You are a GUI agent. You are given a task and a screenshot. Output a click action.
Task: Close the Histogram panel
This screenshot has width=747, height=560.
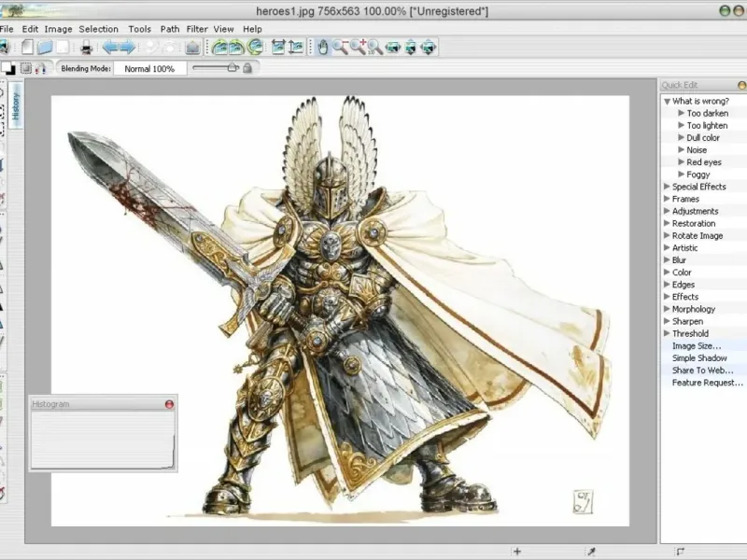pyautogui.click(x=169, y=404)
